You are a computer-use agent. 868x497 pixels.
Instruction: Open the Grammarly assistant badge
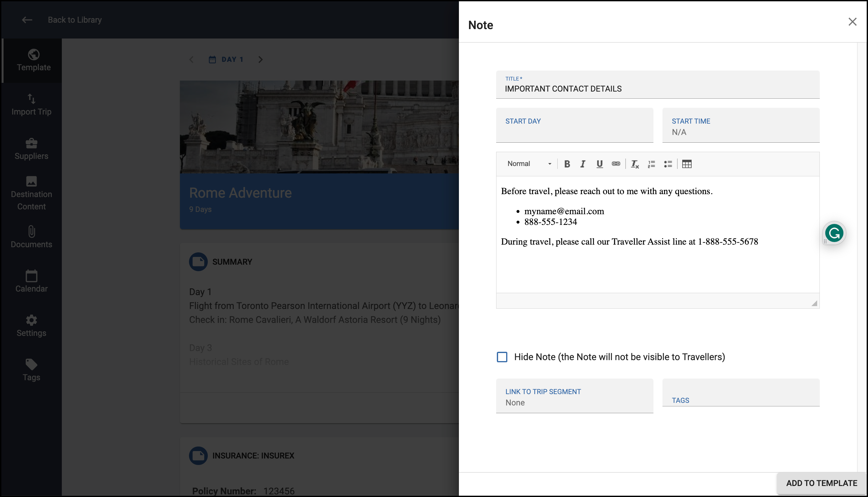click(834, 234)
